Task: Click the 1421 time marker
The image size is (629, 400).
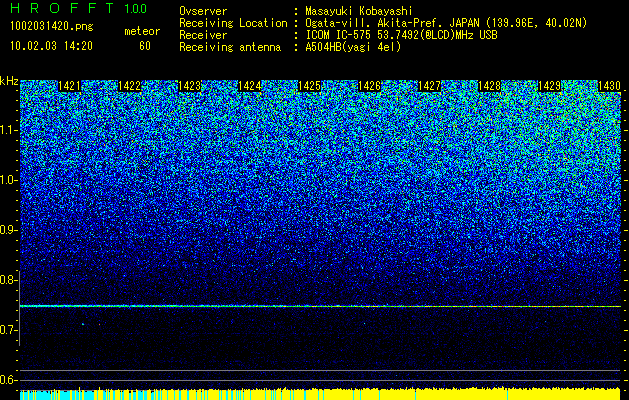Action: click(69, 86)
